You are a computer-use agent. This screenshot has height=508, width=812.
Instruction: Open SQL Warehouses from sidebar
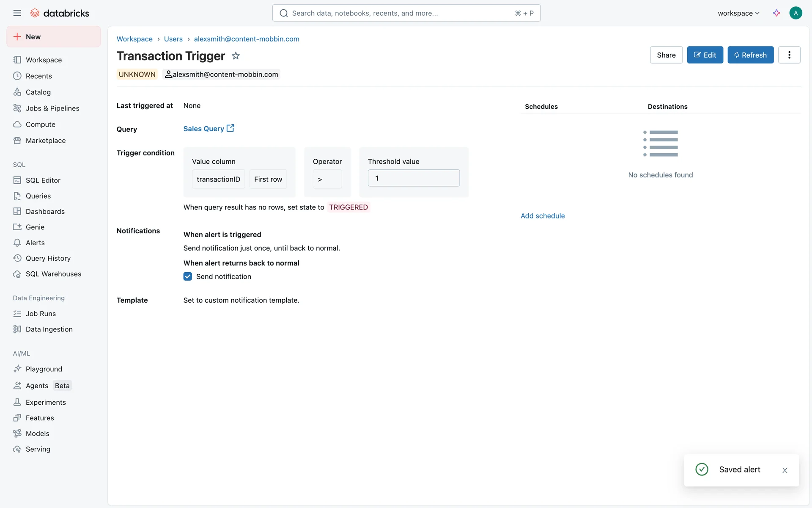53,274
